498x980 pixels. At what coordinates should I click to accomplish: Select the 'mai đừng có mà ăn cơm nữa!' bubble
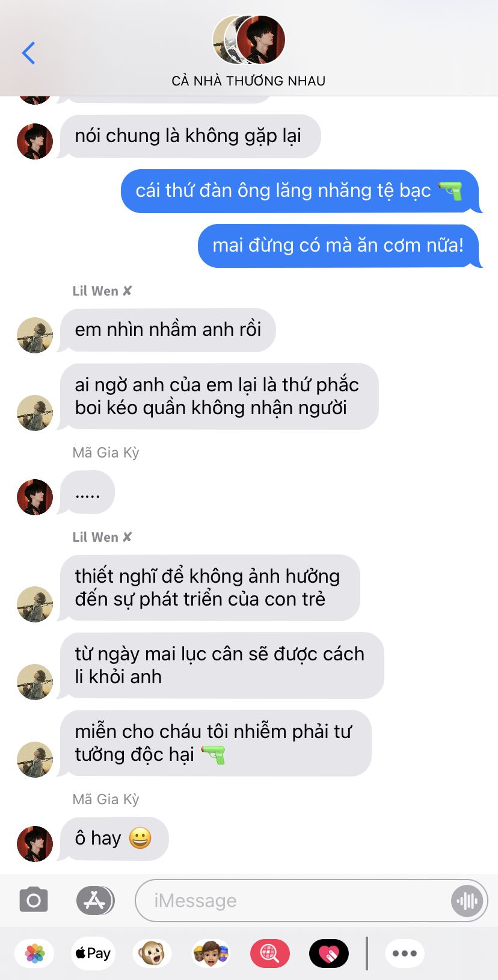[340, 246]
